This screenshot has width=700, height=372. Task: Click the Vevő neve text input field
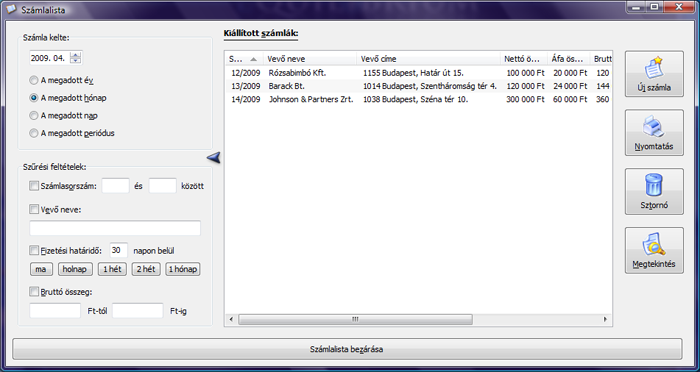(x=115, y=228)
